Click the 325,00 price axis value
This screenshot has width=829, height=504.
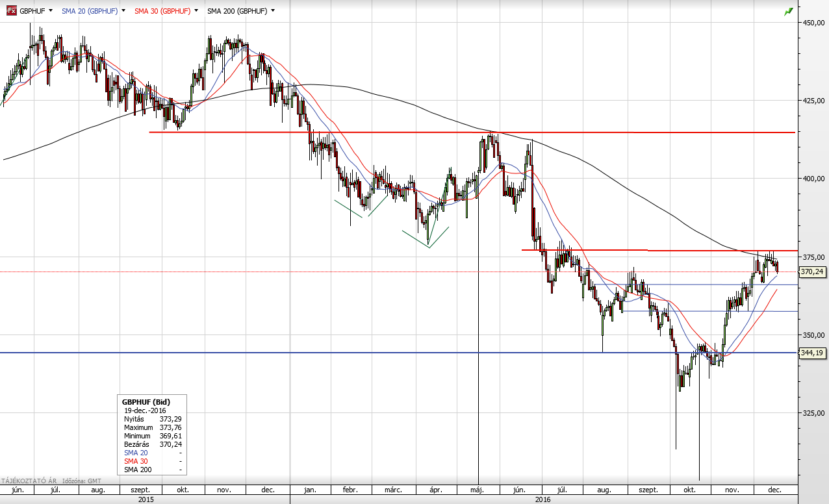pyautogui.click(x=815, y=412)
